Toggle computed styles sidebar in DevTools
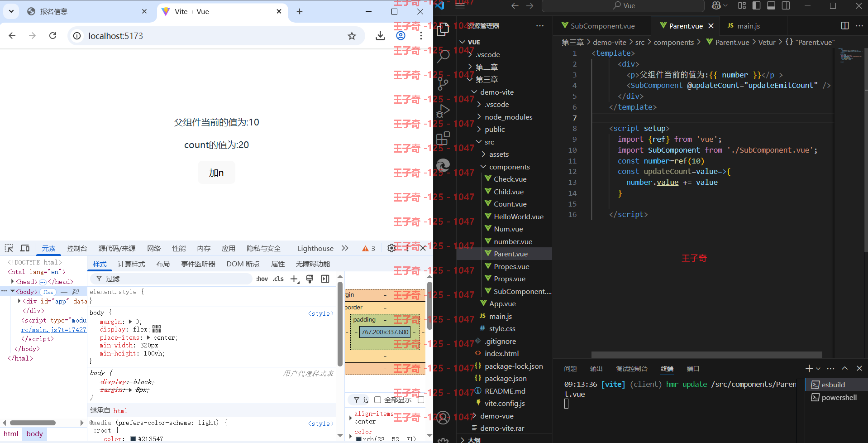This screenshot has width=868, height=443. tap(325, 279)
